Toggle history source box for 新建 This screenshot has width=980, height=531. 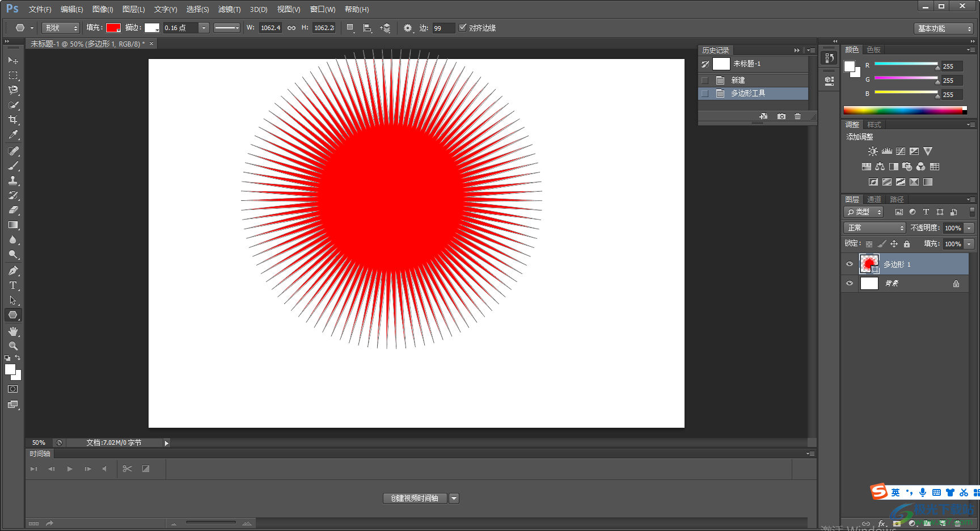[x=705, y=80]
